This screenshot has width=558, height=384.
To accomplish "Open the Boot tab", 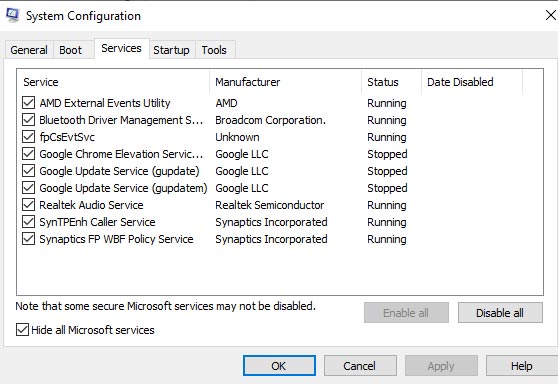I will pyautogui.click(x=70, y=50).
